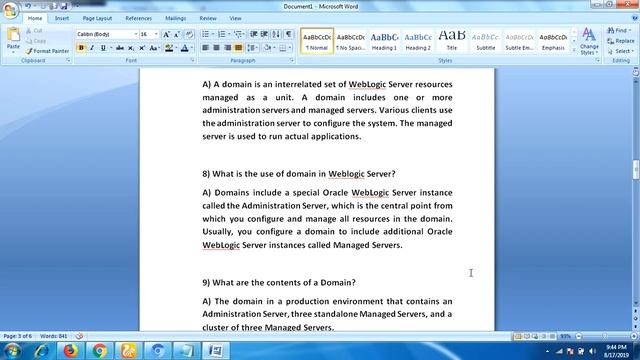Open the Windows Start menu

[12, 351]
